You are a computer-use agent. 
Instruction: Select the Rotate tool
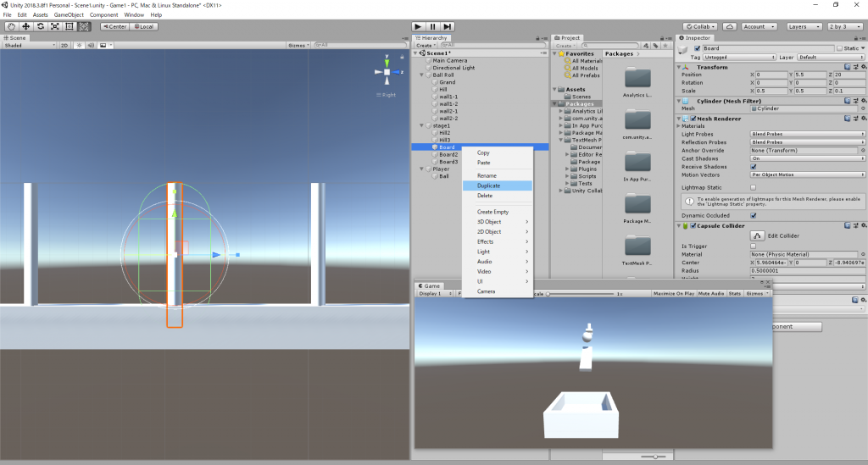pos(40,26)
